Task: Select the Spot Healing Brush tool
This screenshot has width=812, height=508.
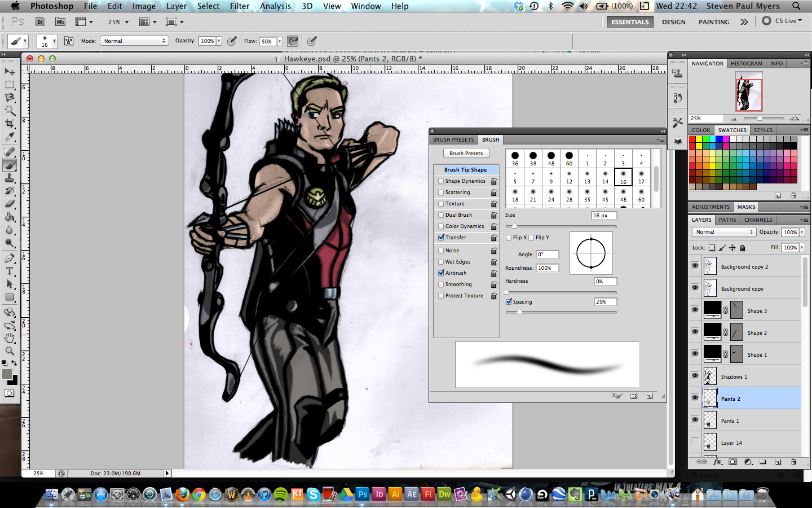Action: point(10,152)
